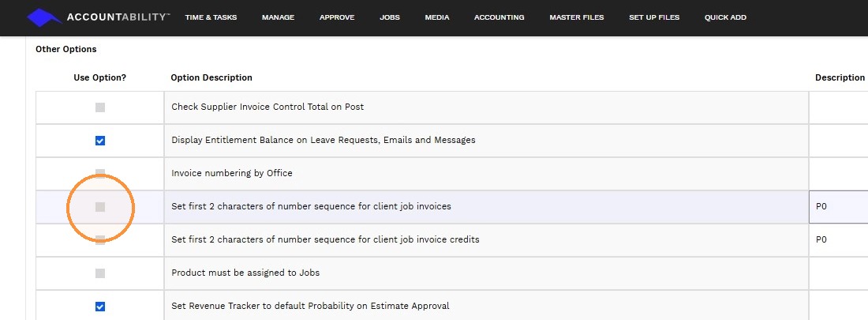Enable Check Supplier Invoice Control Total option
The image size is (868, 320).
coord(100,107)
